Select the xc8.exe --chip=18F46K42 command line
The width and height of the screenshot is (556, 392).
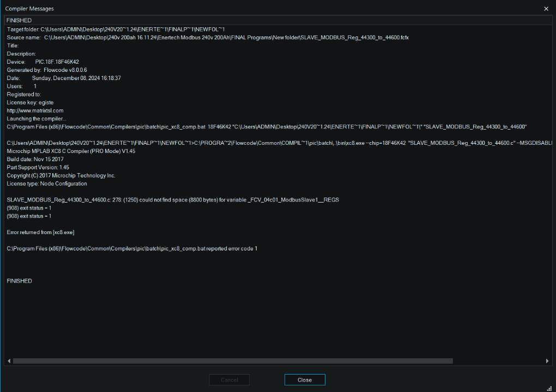[x=280, y=143]
